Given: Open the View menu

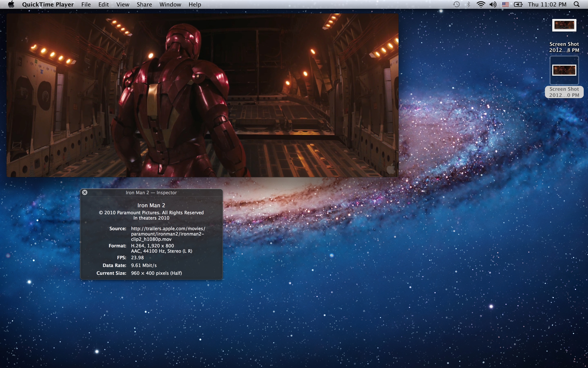Looking at the screenshot, I should (x=123, y=4).
